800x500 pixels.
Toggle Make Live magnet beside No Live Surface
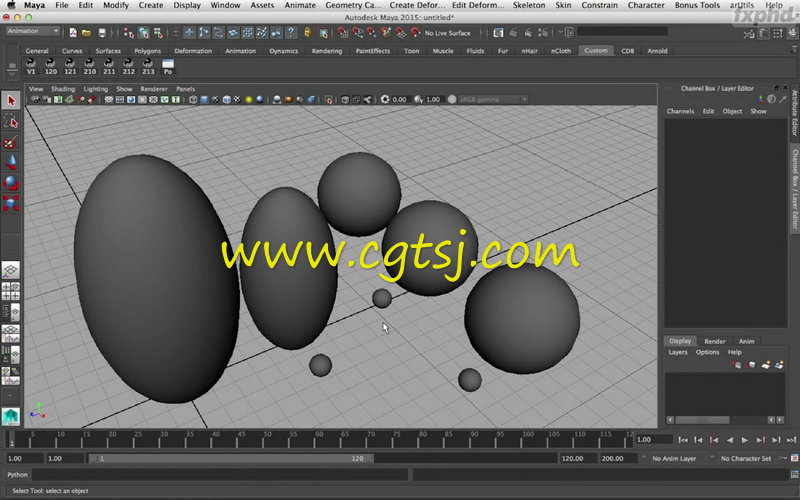(x=415, y=33)
